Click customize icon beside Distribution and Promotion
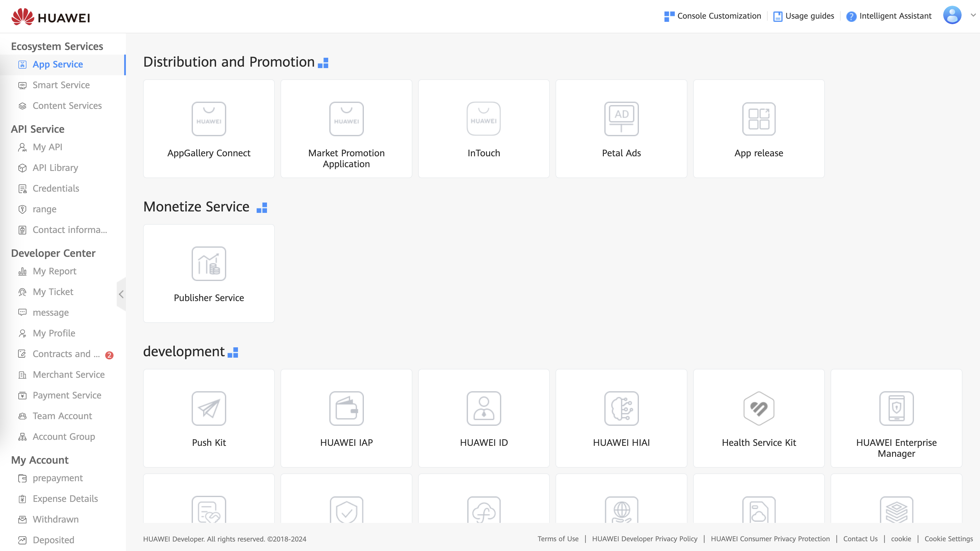 pos(323,63)
